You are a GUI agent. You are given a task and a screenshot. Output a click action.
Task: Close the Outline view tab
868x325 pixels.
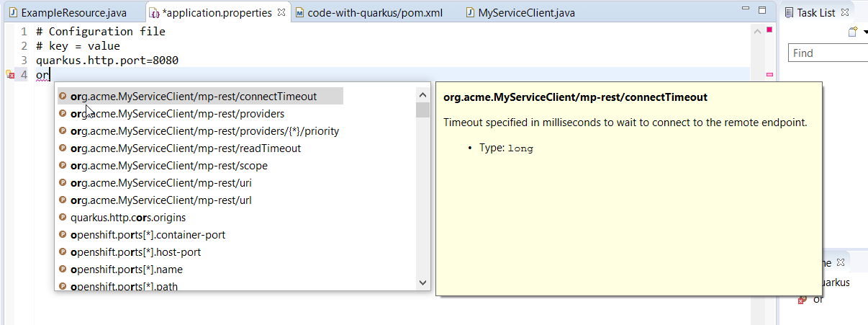[840, 263]
